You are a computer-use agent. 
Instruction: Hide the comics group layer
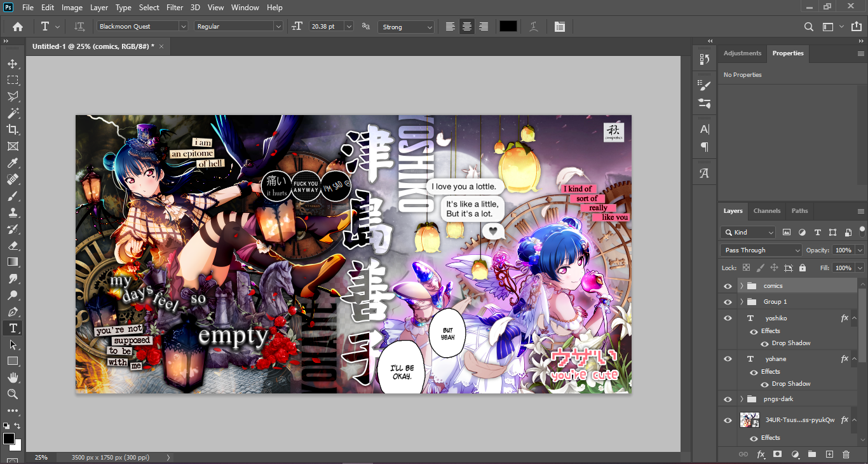click(x=728, y=286)
